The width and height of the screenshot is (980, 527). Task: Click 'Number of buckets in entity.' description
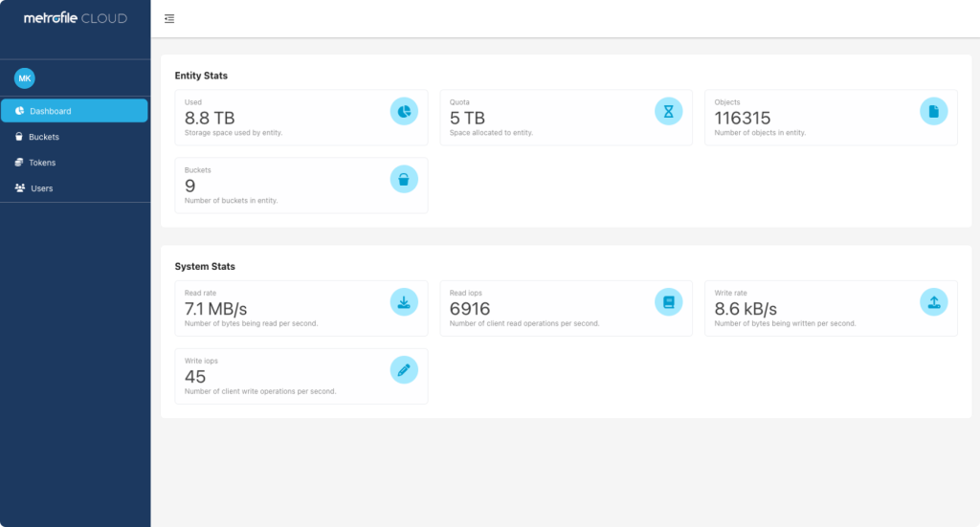click(x=231, y=201)
